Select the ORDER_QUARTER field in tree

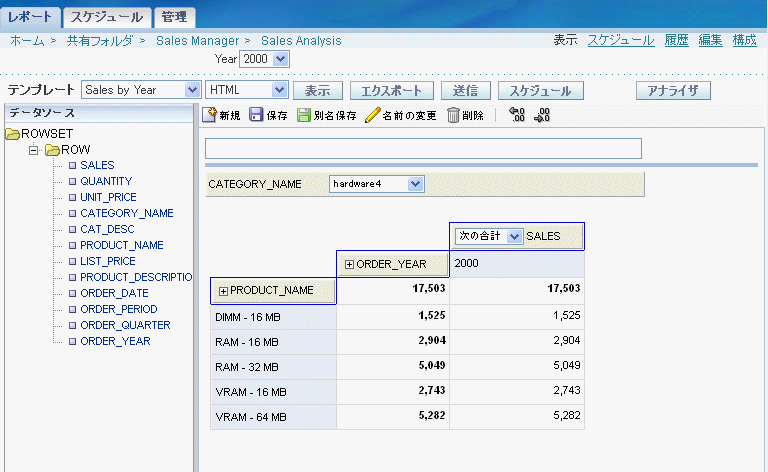(x=125, y=325)
